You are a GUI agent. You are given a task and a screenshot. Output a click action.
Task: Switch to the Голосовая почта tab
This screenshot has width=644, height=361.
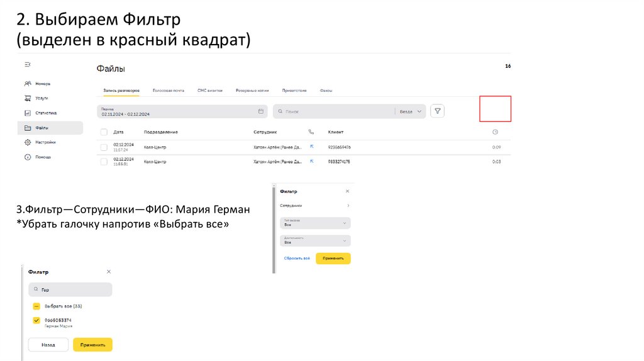169,91
